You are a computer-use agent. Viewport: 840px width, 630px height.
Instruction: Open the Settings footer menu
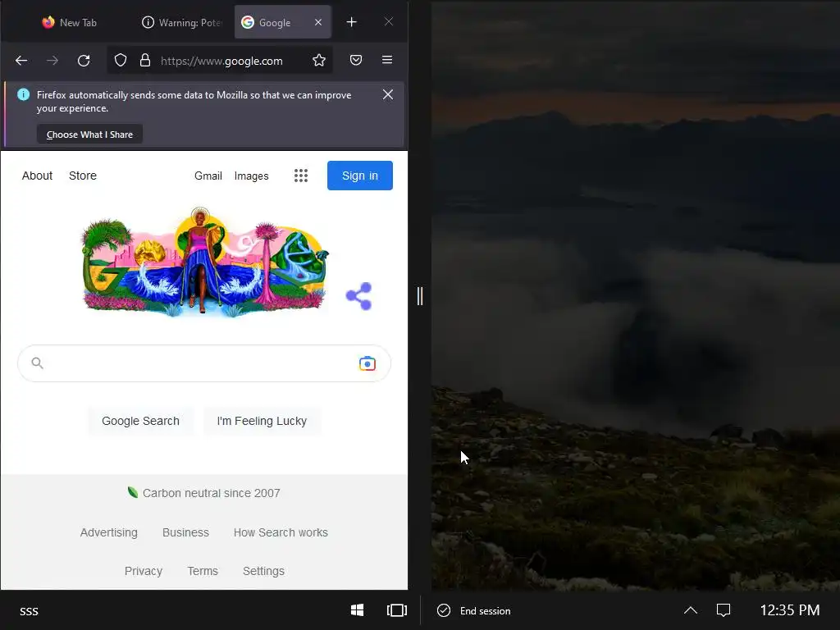tap(263, 571)
